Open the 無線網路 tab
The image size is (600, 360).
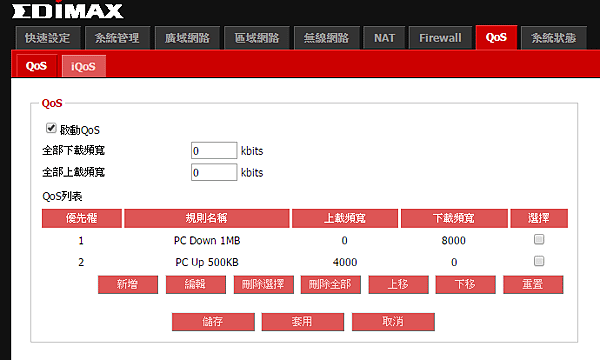pos(326,38)
